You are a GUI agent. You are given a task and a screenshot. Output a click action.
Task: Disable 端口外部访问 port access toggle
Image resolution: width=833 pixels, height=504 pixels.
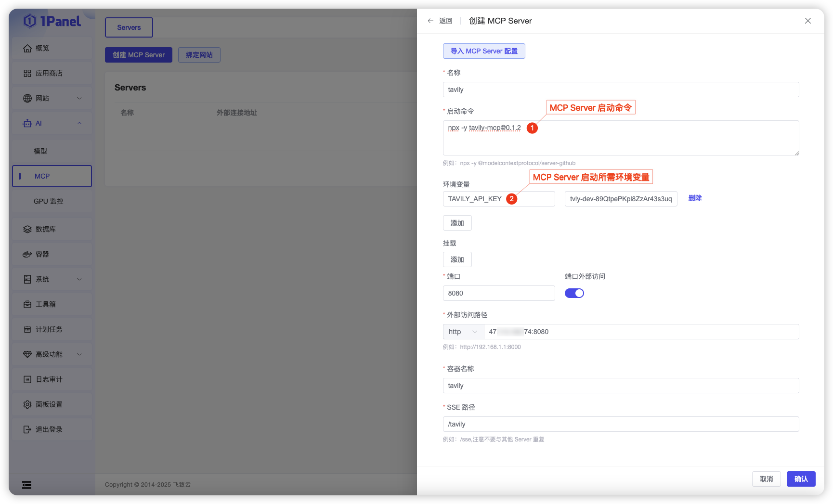pos(574,293)
